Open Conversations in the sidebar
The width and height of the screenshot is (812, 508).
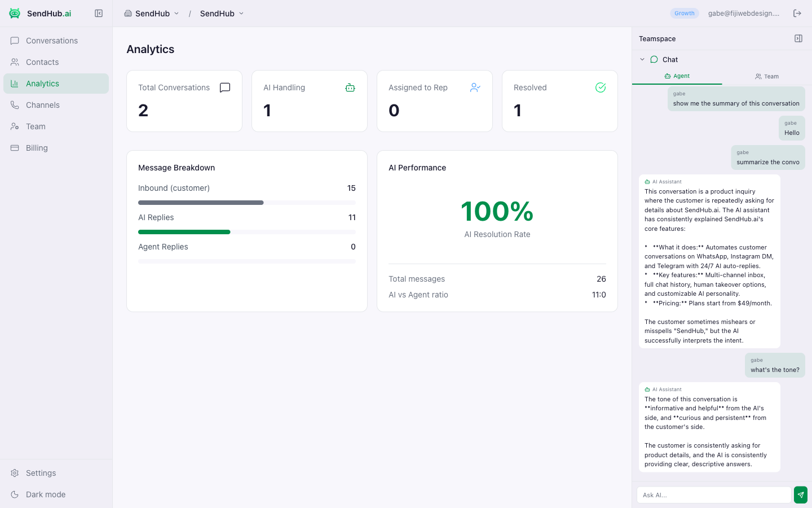click(56, 41)
